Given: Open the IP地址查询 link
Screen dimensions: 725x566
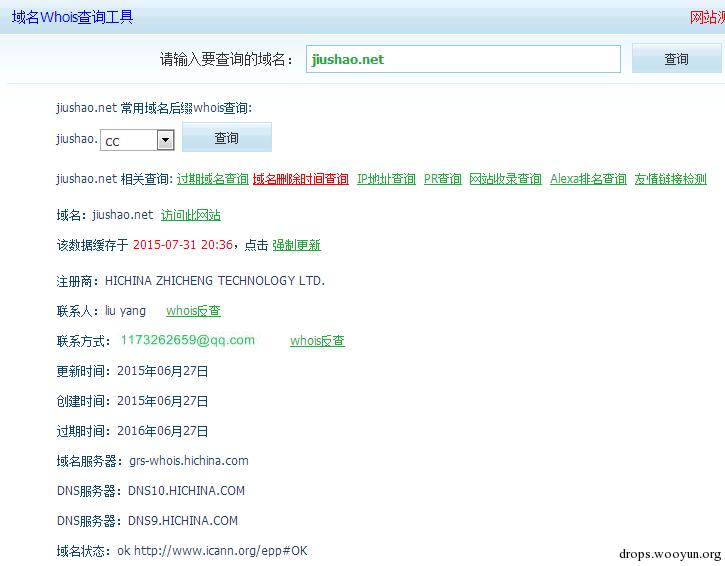Looking at the screenshot, I should pyautogui.click(x=386, y=179).
